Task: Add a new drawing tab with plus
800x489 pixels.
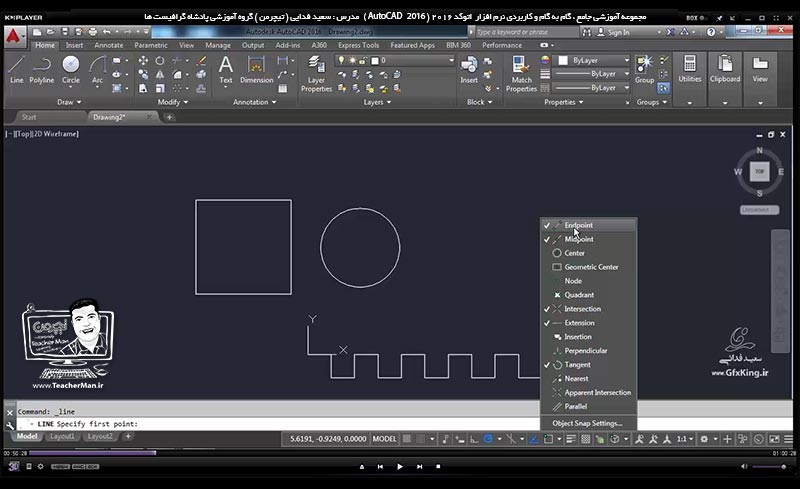Action: click(x=169, y=117)
